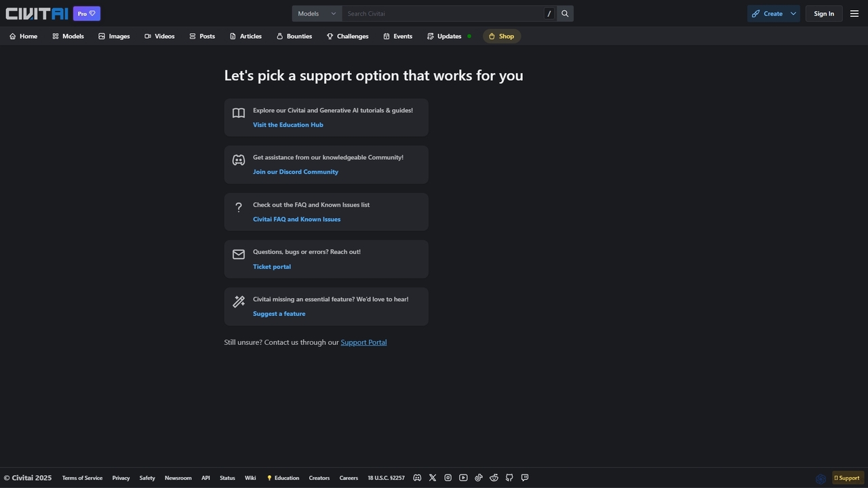The width and height of the screenshot is (868, 488).
Task: Open Wiki footer link
Action: click(x=250, y=478)
